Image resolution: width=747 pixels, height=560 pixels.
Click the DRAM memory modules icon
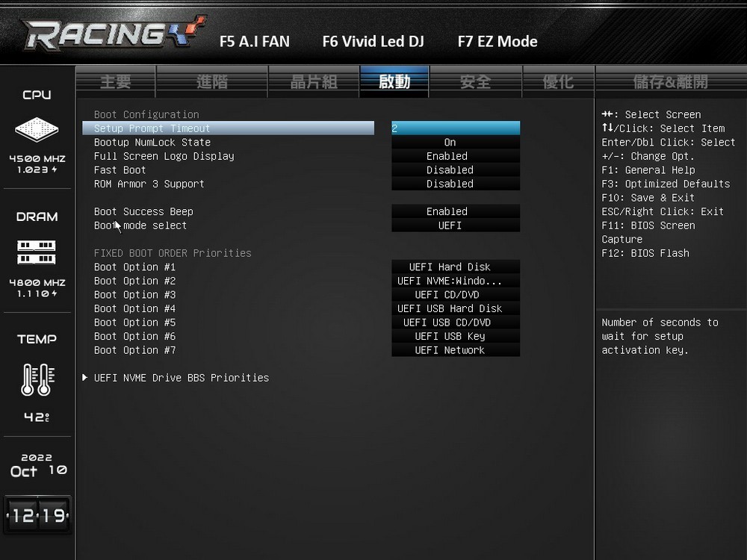(x=37, y=252)
